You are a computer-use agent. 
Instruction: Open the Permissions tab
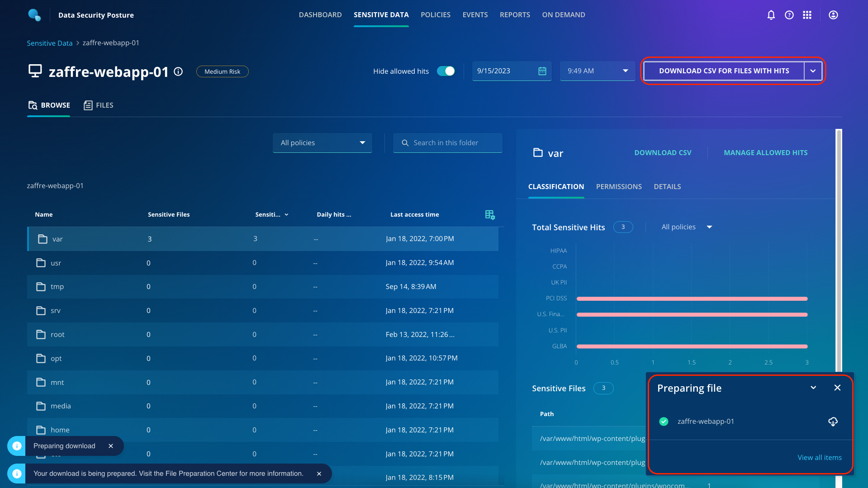pyautogui.click(x=618, y=187)
